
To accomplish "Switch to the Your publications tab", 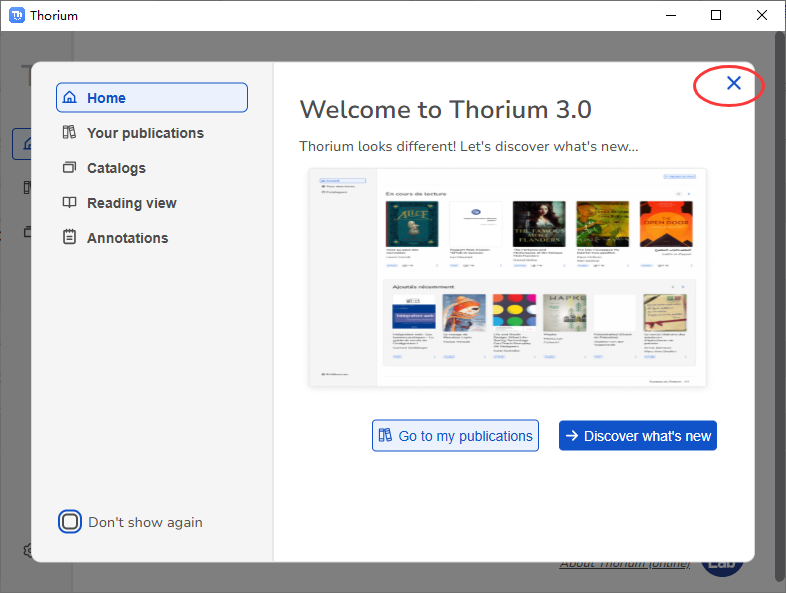I will (145, 133).
